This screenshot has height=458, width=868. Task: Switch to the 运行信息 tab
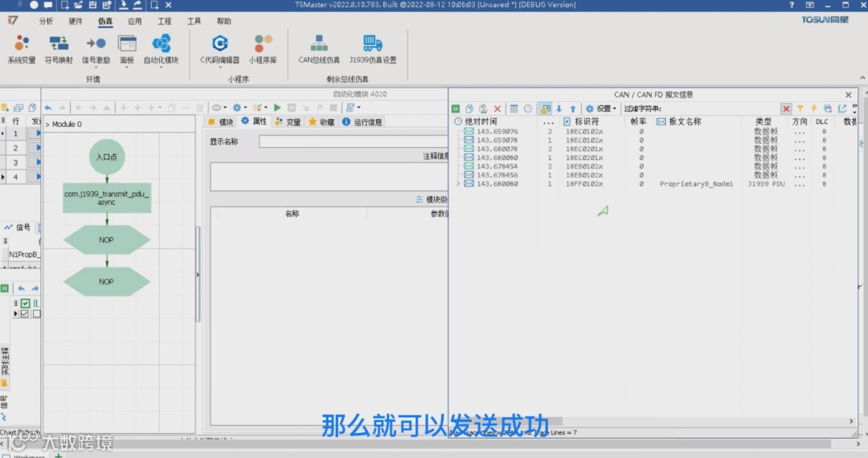(x=362, y=121)
